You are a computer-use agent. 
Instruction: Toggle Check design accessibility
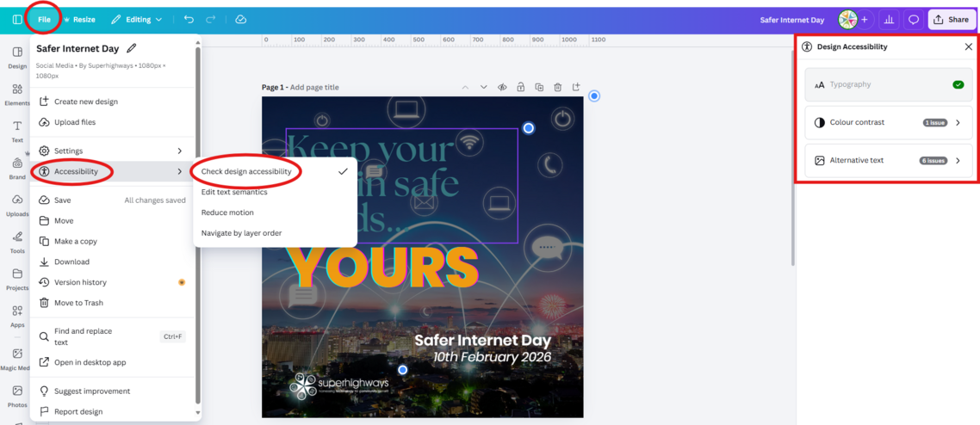pos(275,171)
